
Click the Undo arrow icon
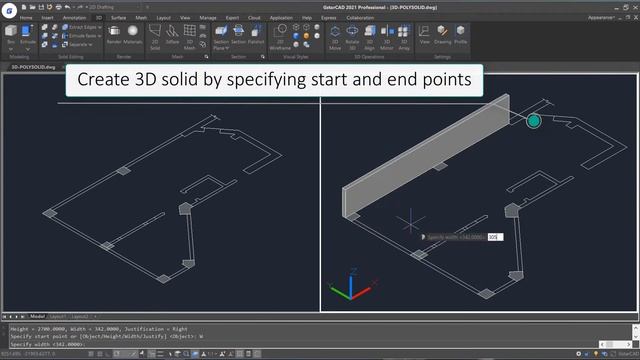[67, 7]
